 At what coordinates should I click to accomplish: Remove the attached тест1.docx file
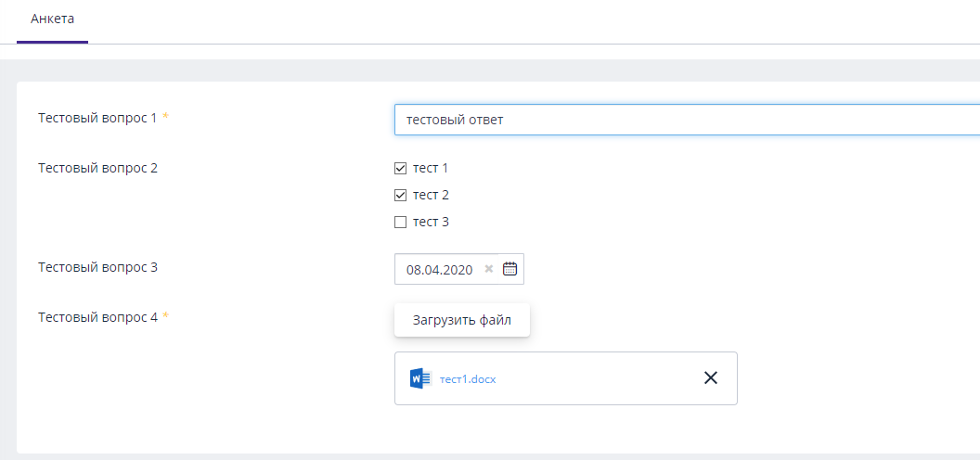coord(711,377)
